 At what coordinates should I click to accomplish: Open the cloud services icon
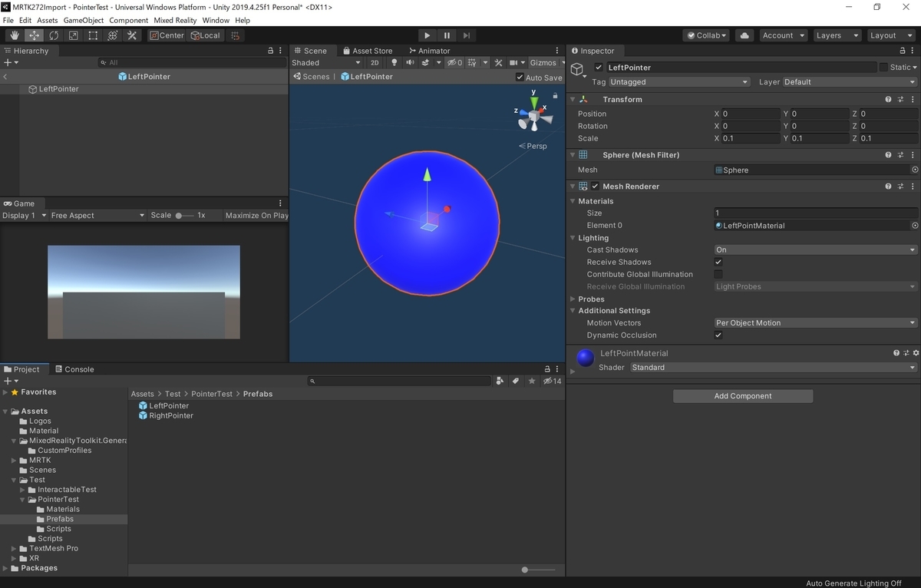[744, 35]
